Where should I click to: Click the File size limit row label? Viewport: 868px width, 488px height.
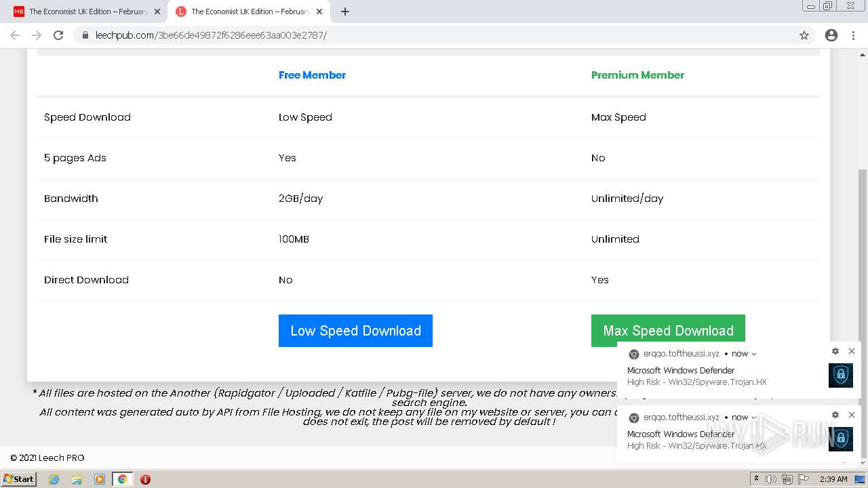click(x=75, y=239)
